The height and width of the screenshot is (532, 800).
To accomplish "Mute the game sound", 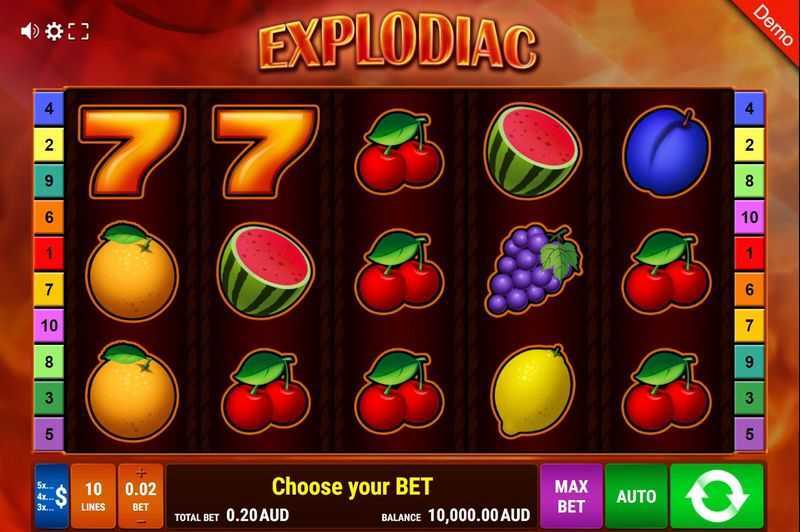I will pyautogui.click(x=30, y=31).
